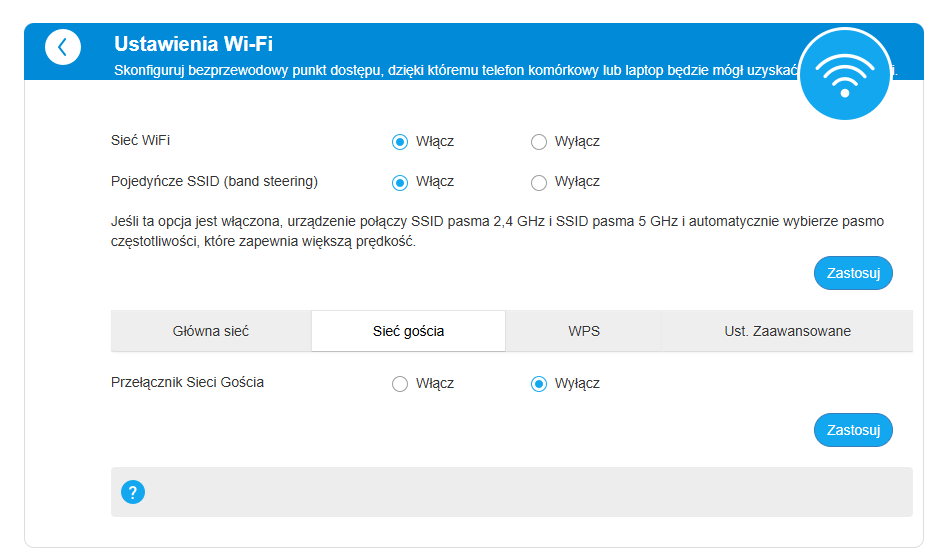Apply band steering settings with upper Zastosuj
This screenshot has height=554, width=942.
coord(853,273)
